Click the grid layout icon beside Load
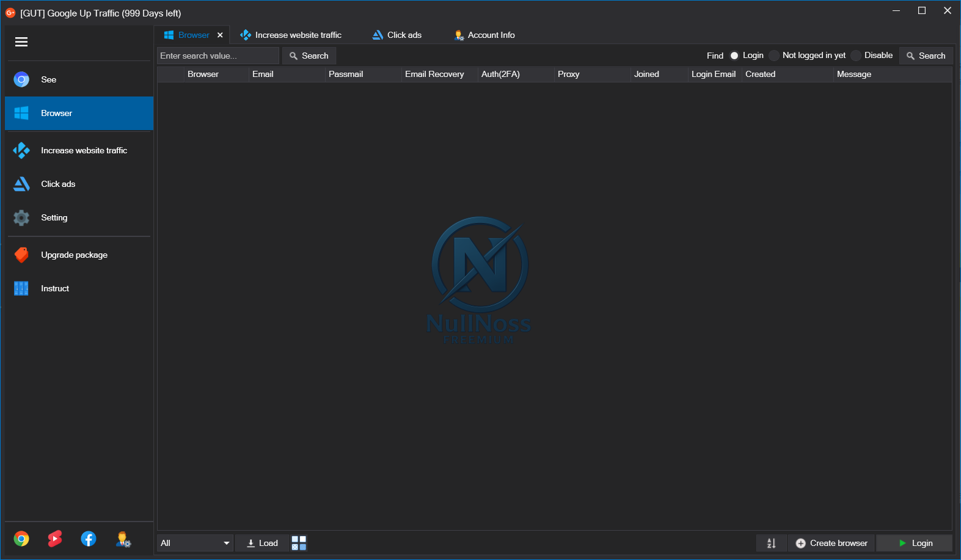 tap(299, 543)
